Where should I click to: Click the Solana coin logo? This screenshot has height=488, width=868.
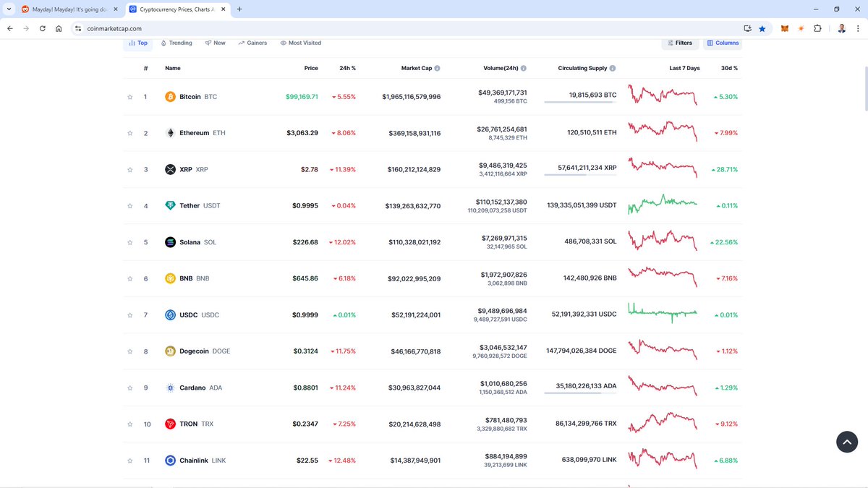pos(171,242)
